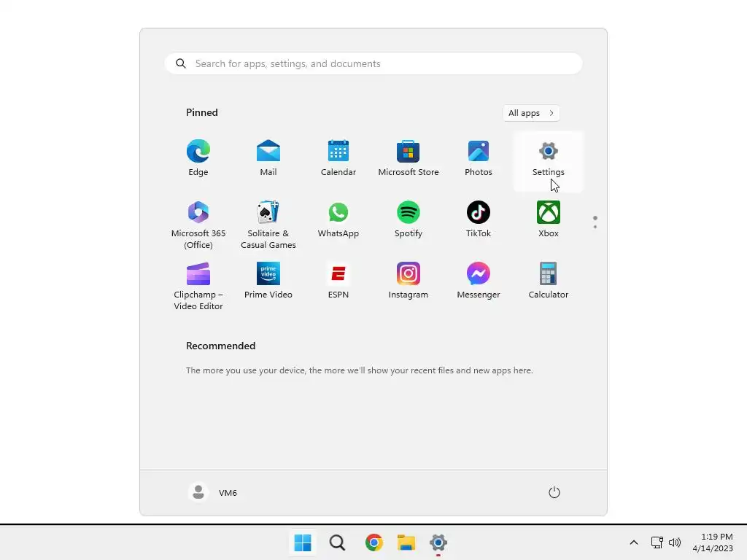
Task: Open the VM6 user account menu
Action: point(213,492)
